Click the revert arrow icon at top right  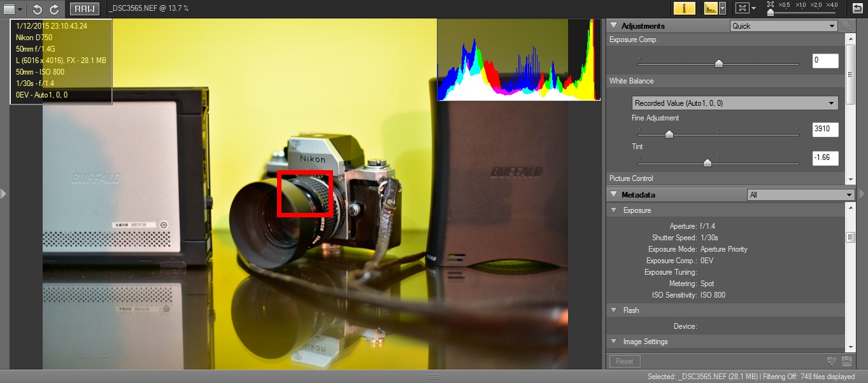(857, 8)
